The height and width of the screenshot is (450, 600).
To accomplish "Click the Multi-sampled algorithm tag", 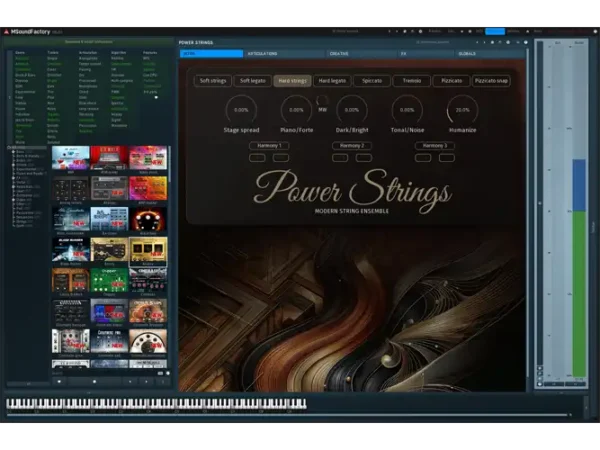I will (x=122, y=81).
